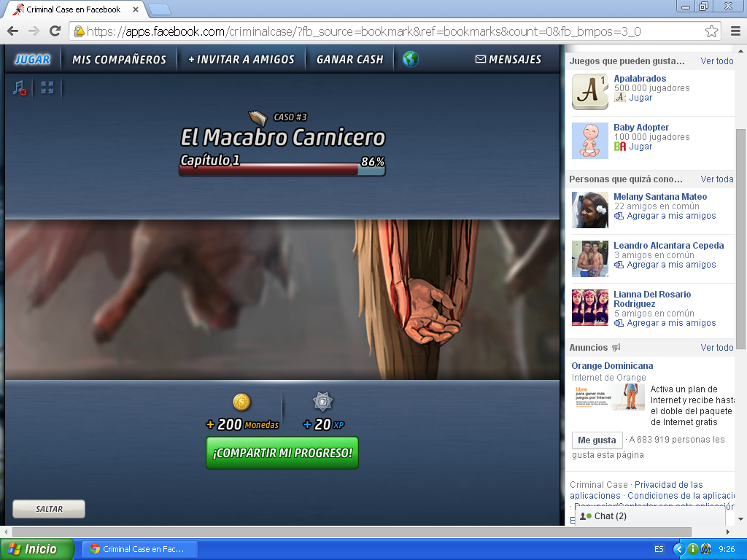The width and height of the screenshot is (747, 560).
Task: Open the Chrome menu
Action: click(x=735, y=31)
